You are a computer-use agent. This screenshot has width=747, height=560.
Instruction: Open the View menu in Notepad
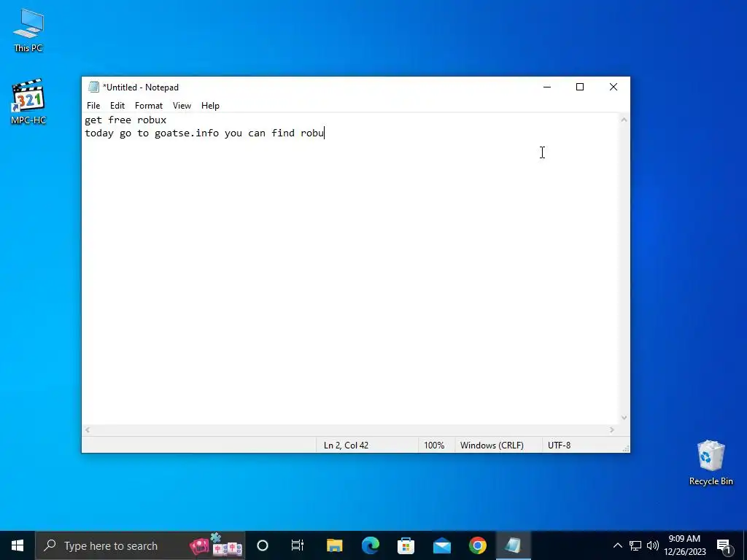(182, 106)
